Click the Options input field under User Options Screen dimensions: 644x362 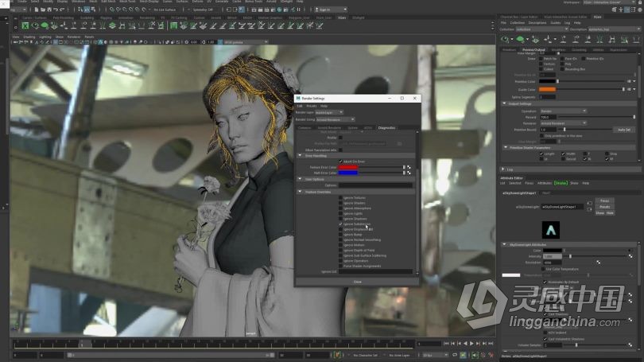375,185
